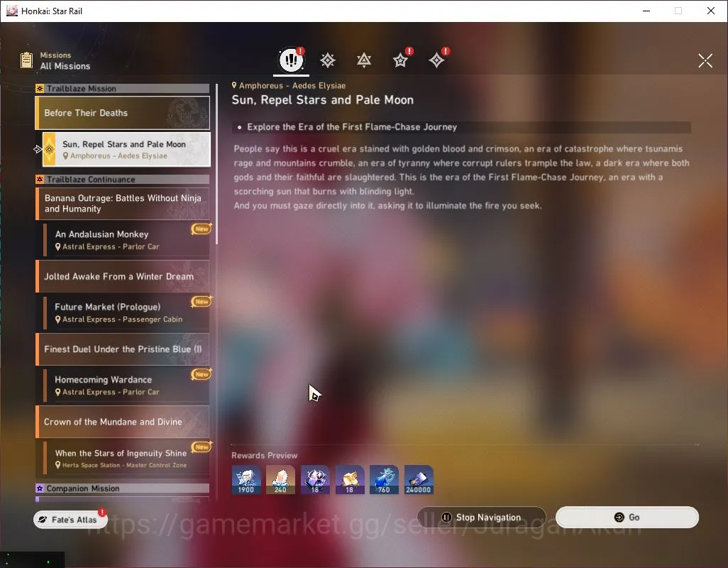Select When the Stars of Ingenuity Shine
This screenshot has height=568, width=728.
click(x=126, y=458)
